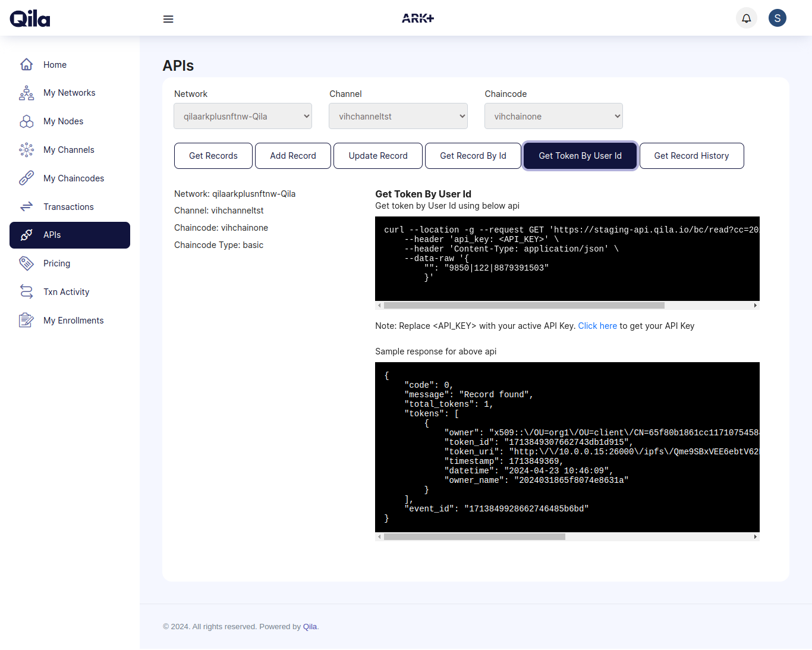Screen dimensions: 812x650
Task: Click 'Sample response for above api' text
Action: click(436, 351)
